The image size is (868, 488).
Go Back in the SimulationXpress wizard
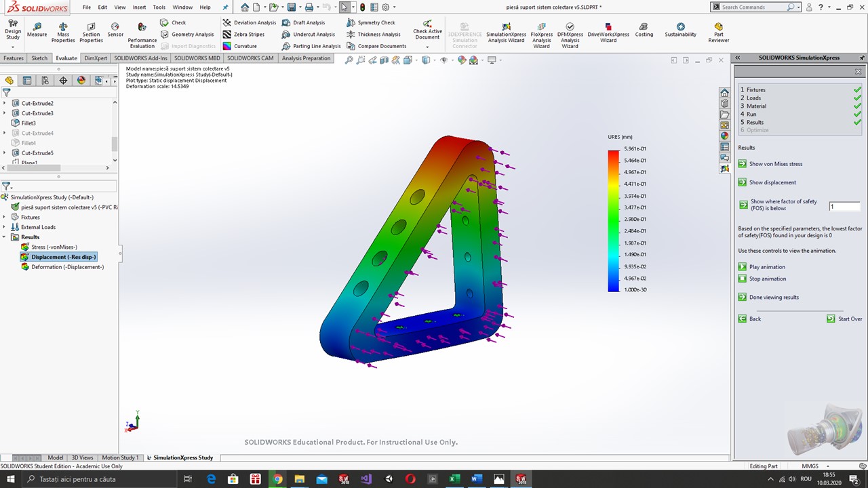[749, 319]
